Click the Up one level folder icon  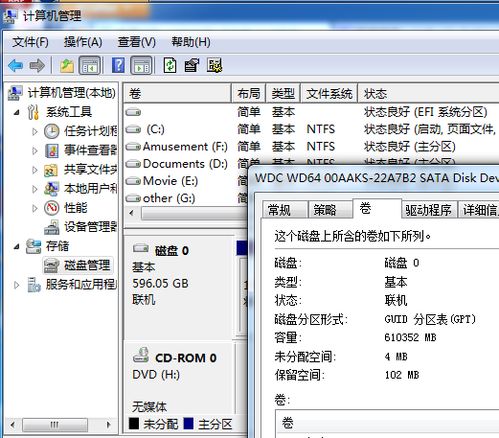point(67,65)
